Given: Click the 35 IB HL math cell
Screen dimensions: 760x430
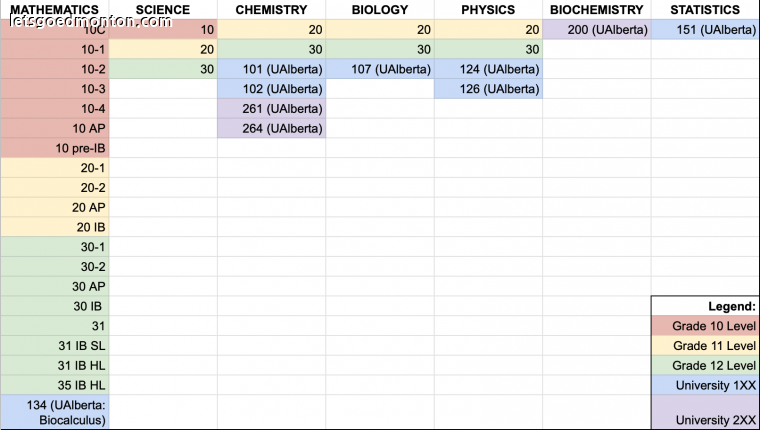Looking at the screenshot, I should coord(54,385).
